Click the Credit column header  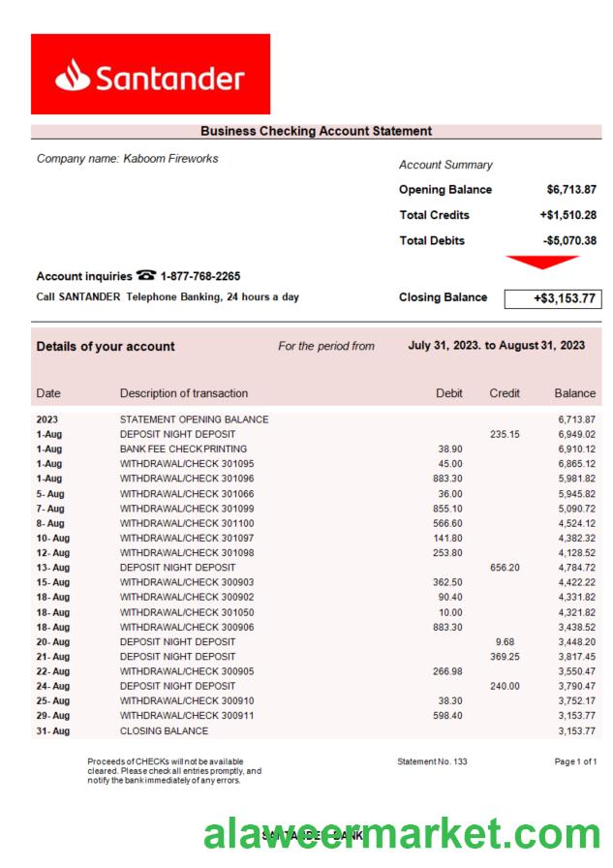coord(505,393)
